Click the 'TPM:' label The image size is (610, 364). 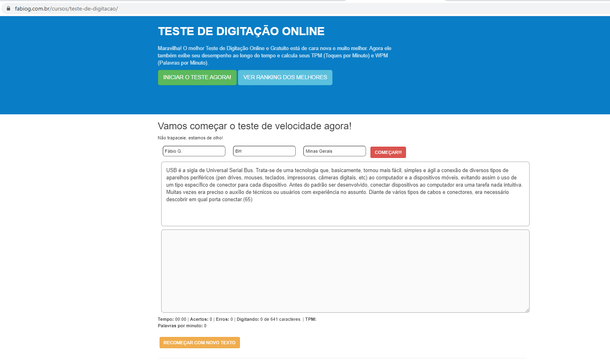coord(311,319)
